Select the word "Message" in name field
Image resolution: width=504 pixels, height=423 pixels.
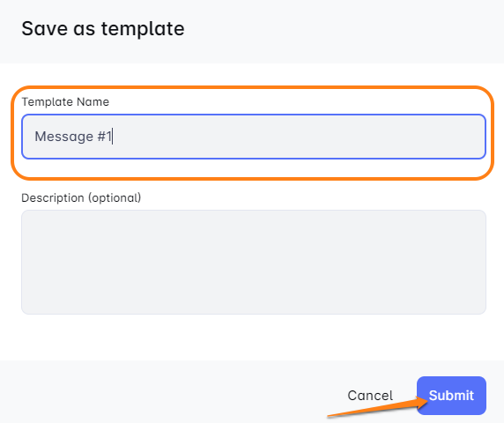click(x=64, y=137)
